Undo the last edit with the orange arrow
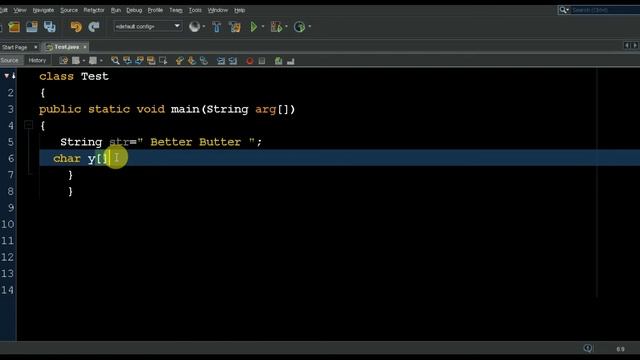 (x=76, y=27)
